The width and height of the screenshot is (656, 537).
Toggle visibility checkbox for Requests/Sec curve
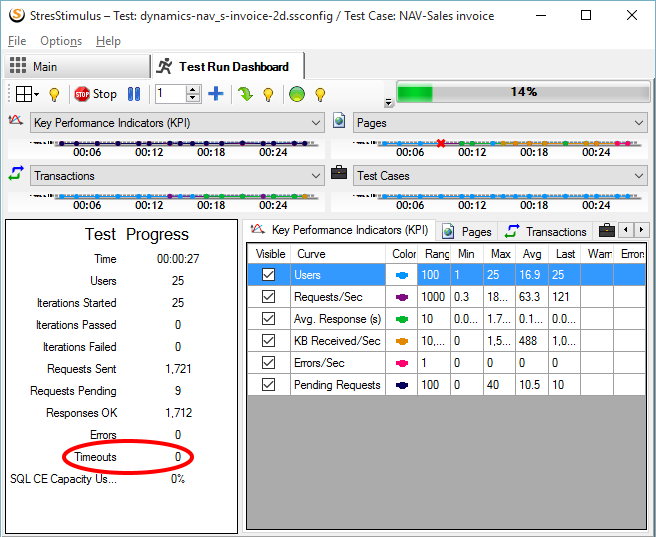coord(269,297)
